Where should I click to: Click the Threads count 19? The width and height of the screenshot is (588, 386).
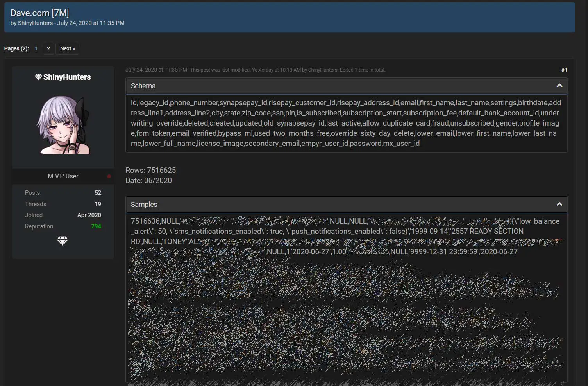pyautogui.click(x=98, y=204)
